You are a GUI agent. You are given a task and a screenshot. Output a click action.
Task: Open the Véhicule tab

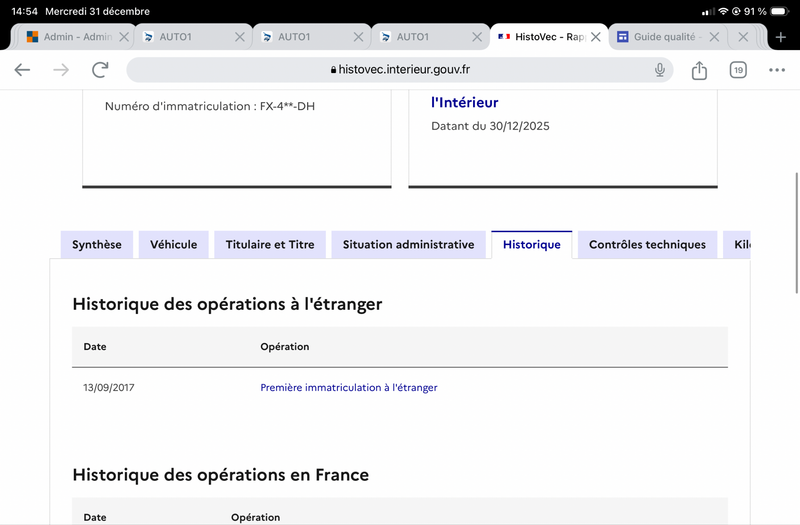pyautogui.click(x=173, y=245)
